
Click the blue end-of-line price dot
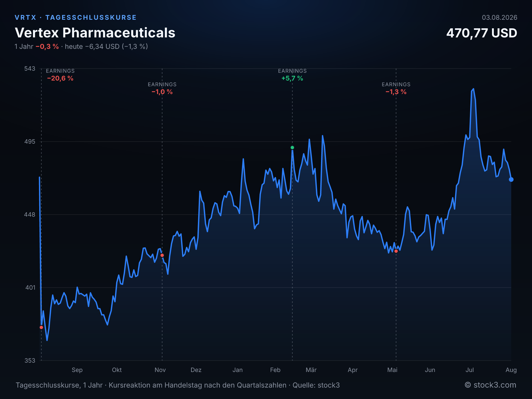511,179
